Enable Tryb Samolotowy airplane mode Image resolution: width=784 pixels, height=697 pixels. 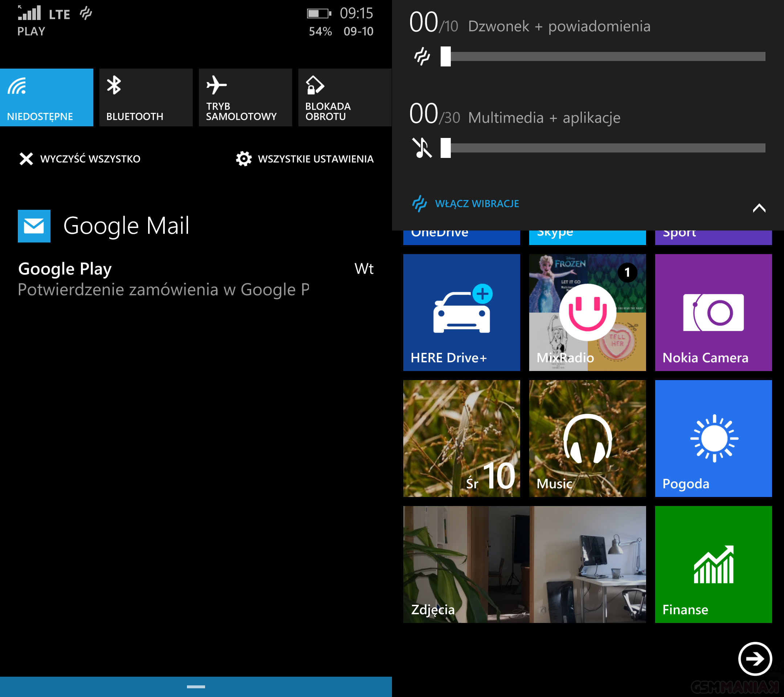point(245,97)
